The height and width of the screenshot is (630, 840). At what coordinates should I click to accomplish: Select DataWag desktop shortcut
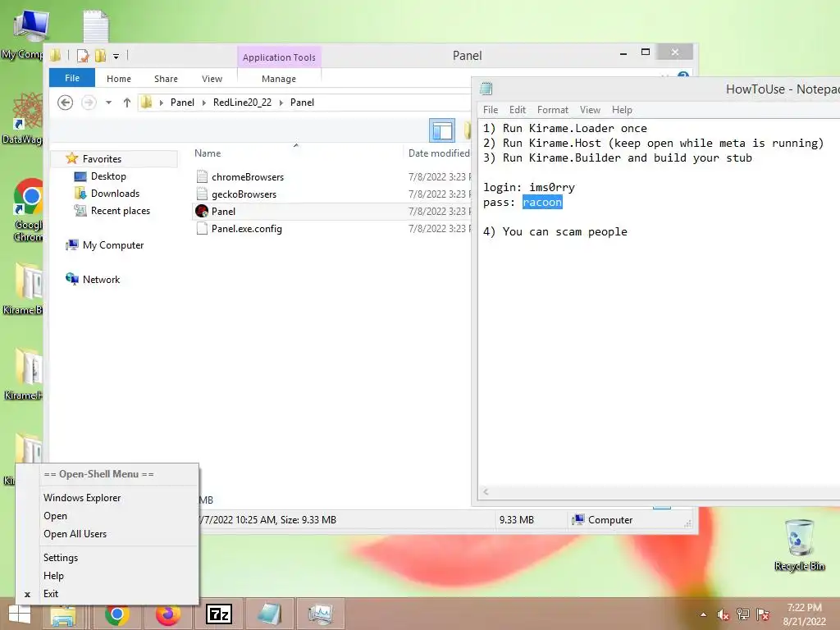(24, 119)
